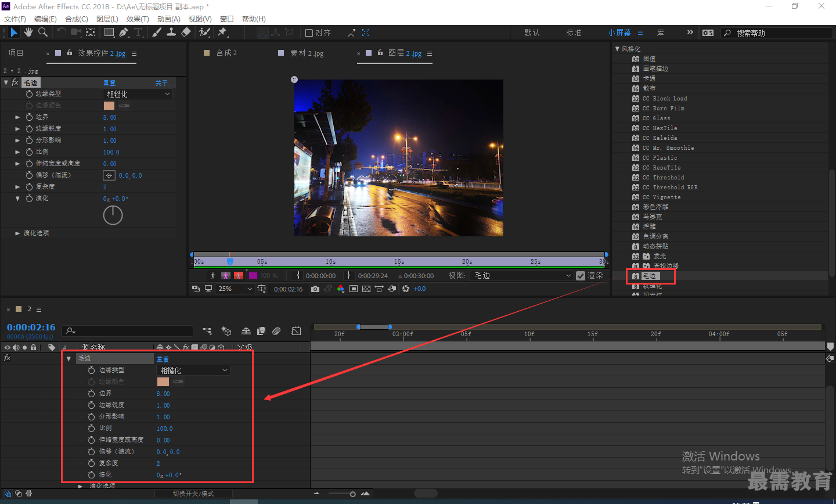This screenshot has height=504, width=836.
Task: Select the Puppet Pin tool
Action: [222, 33]
